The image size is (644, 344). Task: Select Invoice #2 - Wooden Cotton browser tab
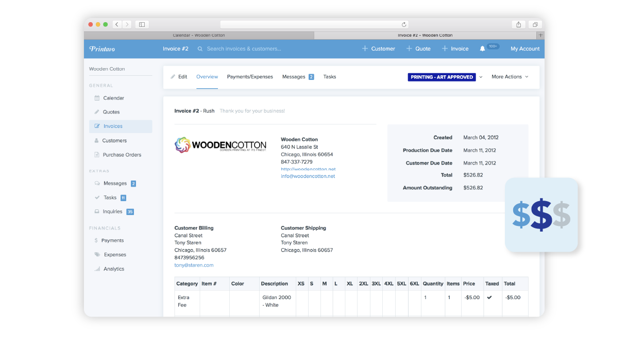(425, 36)
